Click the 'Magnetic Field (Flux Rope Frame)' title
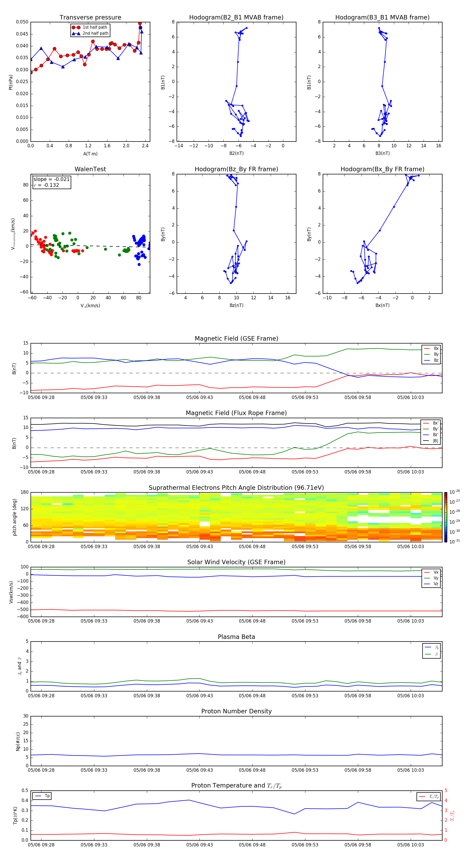The width and height of the screenshot is (473, 868). tap(236, 413)
